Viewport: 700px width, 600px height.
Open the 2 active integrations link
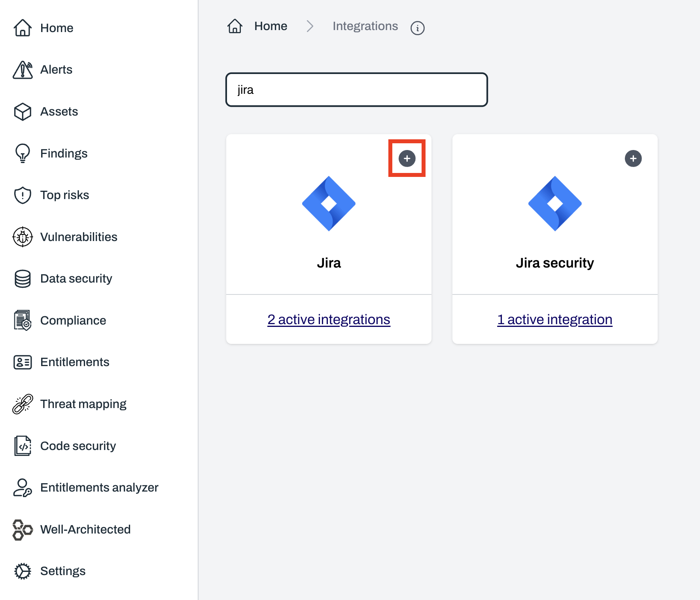coord(329,319)
